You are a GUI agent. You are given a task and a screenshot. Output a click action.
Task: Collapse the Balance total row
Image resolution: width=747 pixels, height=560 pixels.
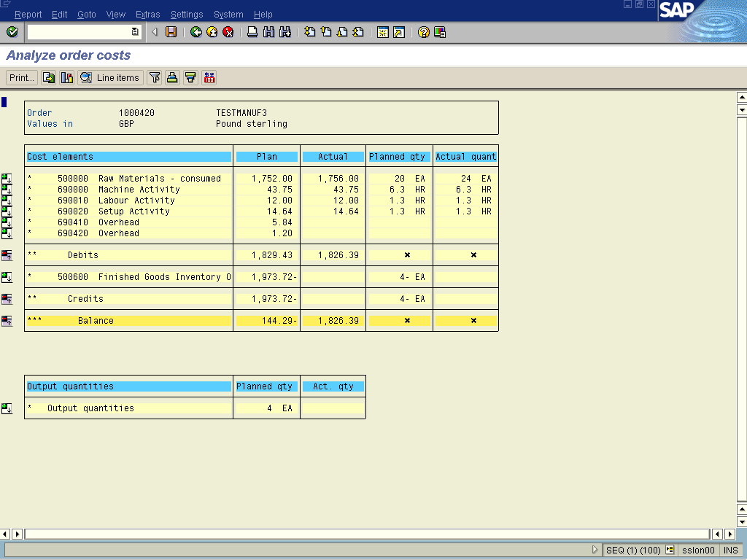[x=7, y=321]
